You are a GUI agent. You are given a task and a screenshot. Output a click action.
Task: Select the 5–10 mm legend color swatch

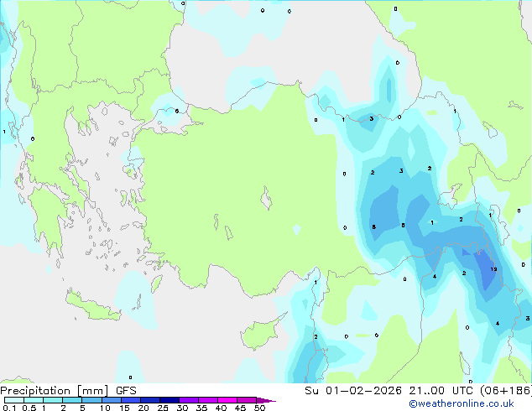click(91, 400)
